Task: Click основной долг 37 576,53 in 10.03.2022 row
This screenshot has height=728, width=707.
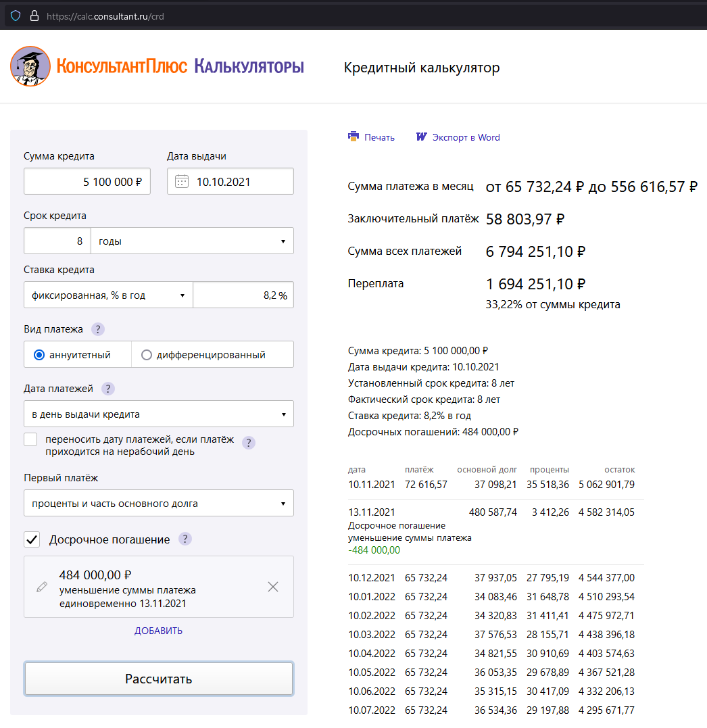Action: (495, 635)
